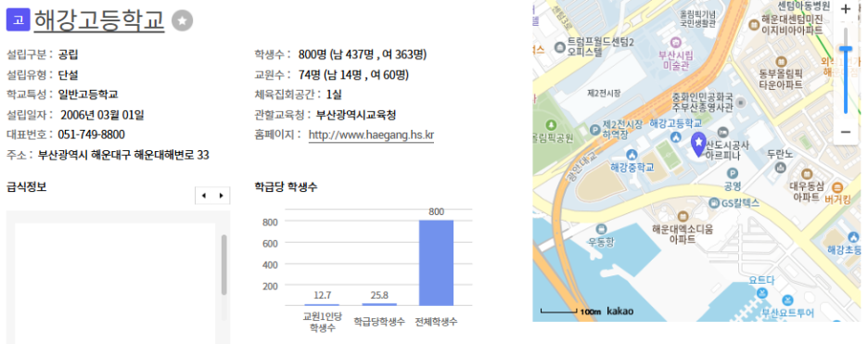Click 제2전시장 하역장 parking icon
The image size is (868, 344).
pyautogui.click(x=595, y=130)
